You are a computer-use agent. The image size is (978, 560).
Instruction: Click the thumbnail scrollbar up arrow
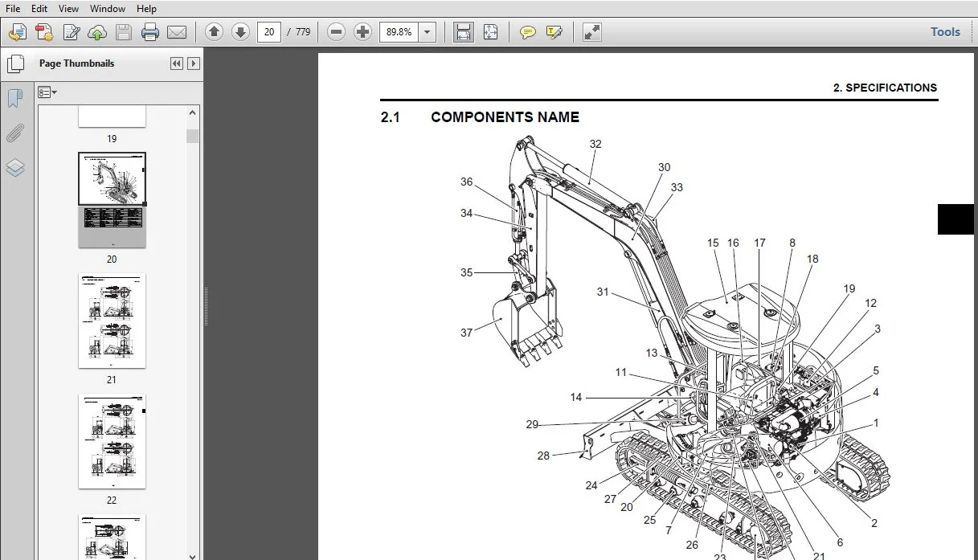pos(192,112)
